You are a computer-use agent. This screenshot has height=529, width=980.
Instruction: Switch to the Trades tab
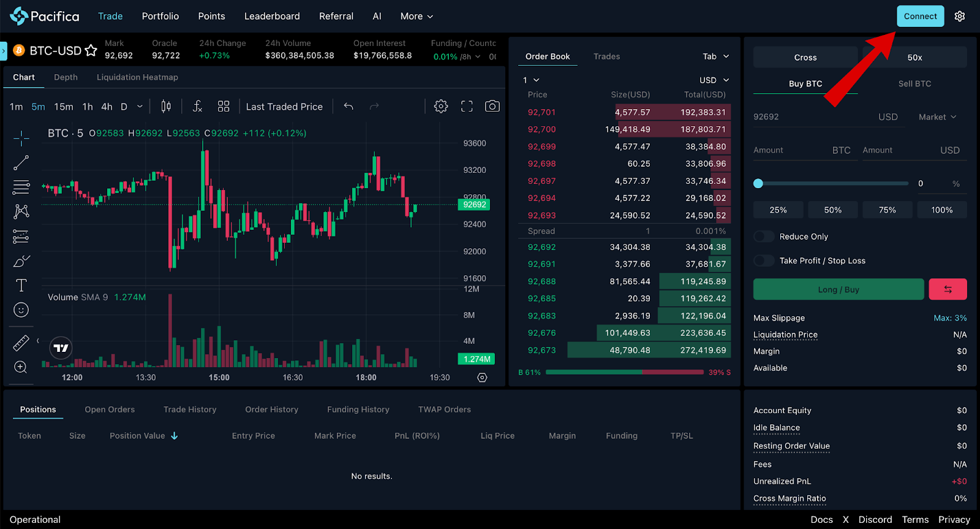tap(606, 56)
